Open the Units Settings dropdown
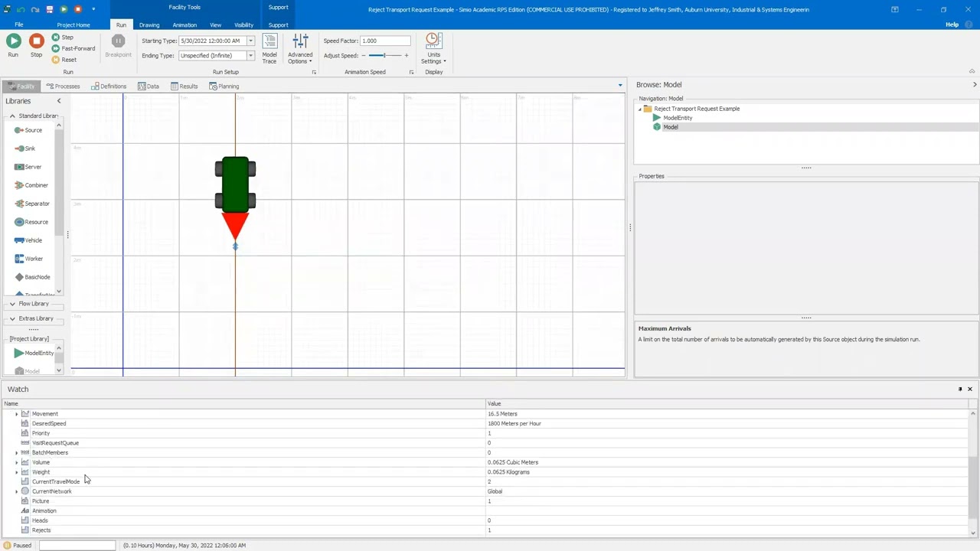980x551 pixels. (x=433, y=48)
